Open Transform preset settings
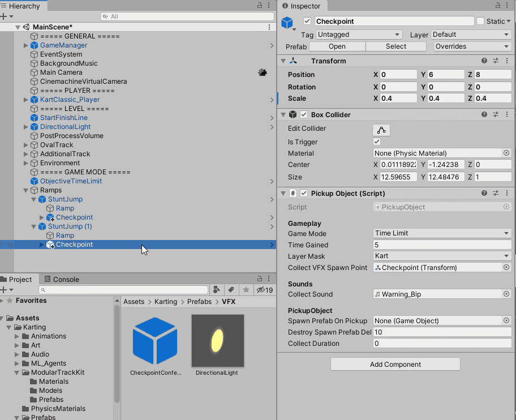This screenshot has height=420, width=516. tap(496, 61)
